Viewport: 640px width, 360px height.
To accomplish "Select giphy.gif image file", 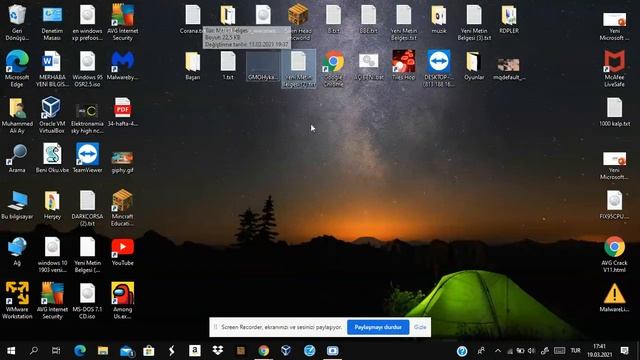I will 122,162.
